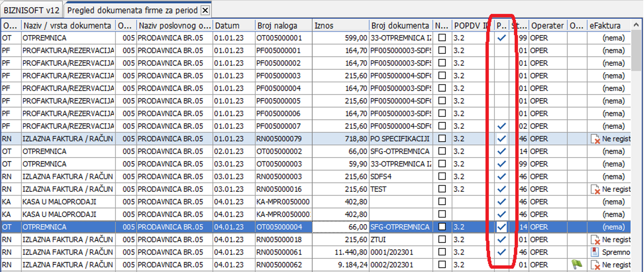Click the P checkmark in row RN005000016
Image resolution: width=644 pixels, height=272 pixels.
coord(501,189)
